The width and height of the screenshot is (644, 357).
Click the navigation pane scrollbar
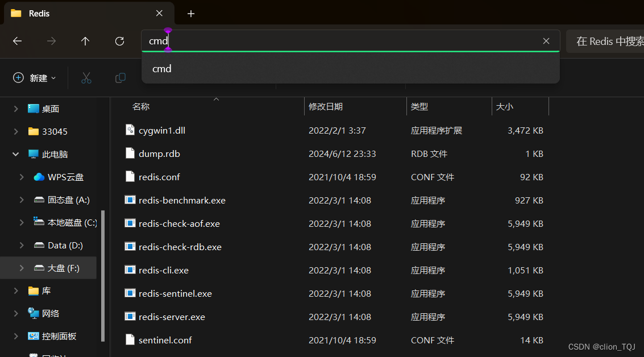(x=103, y=276)
